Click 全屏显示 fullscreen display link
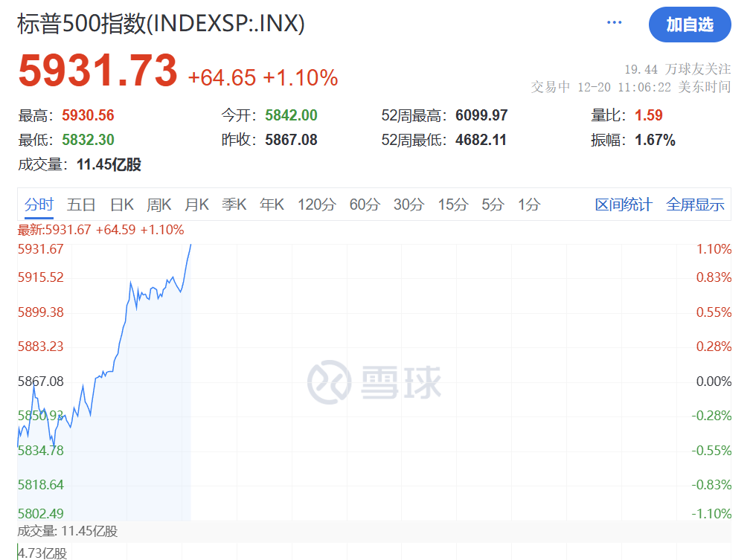The image size is (753, 560). (x=695, y=205)
